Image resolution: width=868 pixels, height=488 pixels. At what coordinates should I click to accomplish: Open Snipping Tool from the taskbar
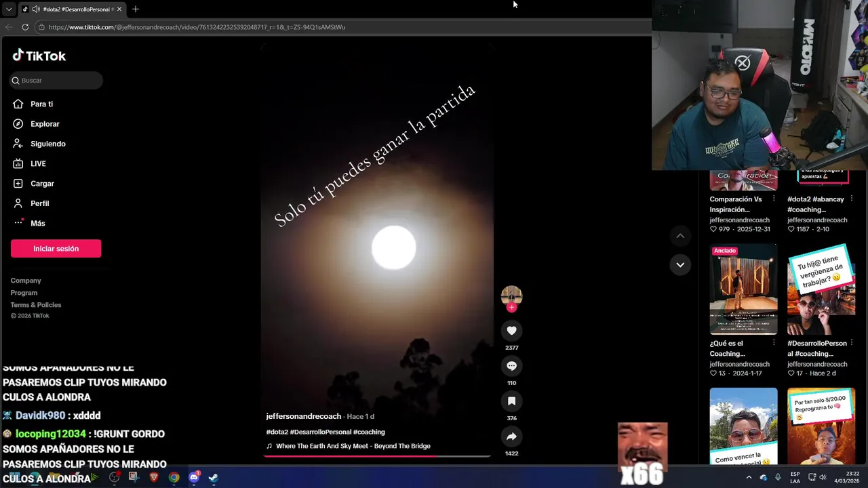(134, 477)
